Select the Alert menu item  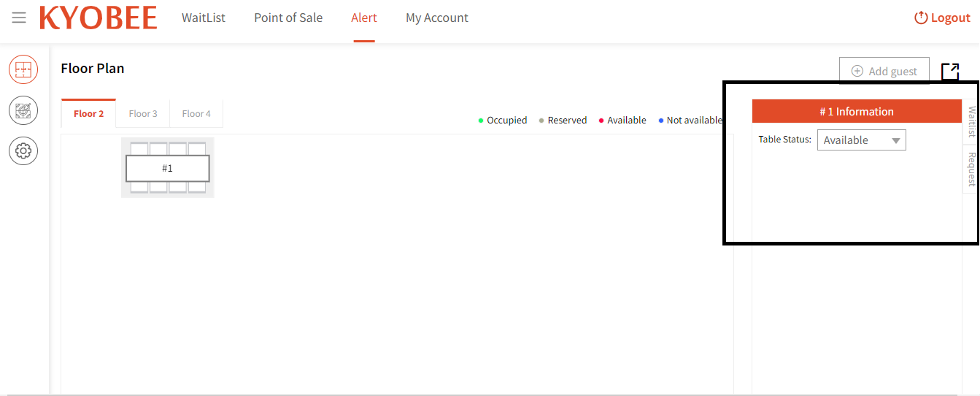[364, 18]
